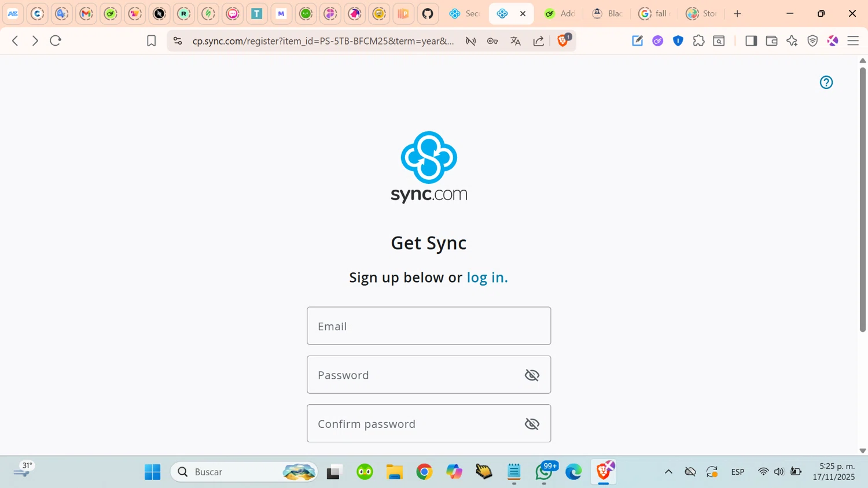Switch to the Google 'fall' tab

(x=654, y=13)
